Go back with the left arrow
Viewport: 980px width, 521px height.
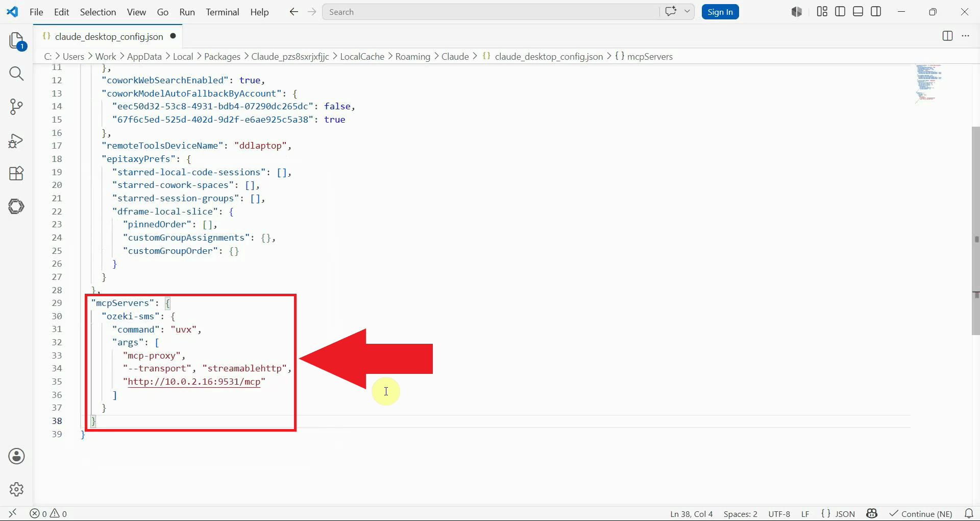(x=293, y=12)
